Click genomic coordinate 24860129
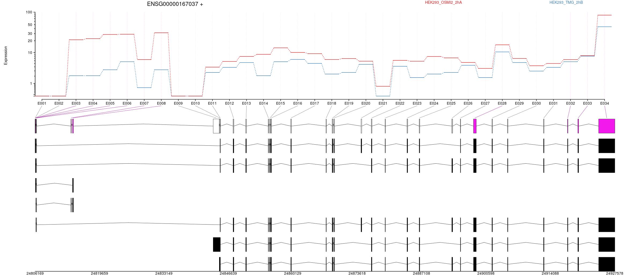Image resolution: width=644 pixels, height=279 pixels. coord(292,274)
